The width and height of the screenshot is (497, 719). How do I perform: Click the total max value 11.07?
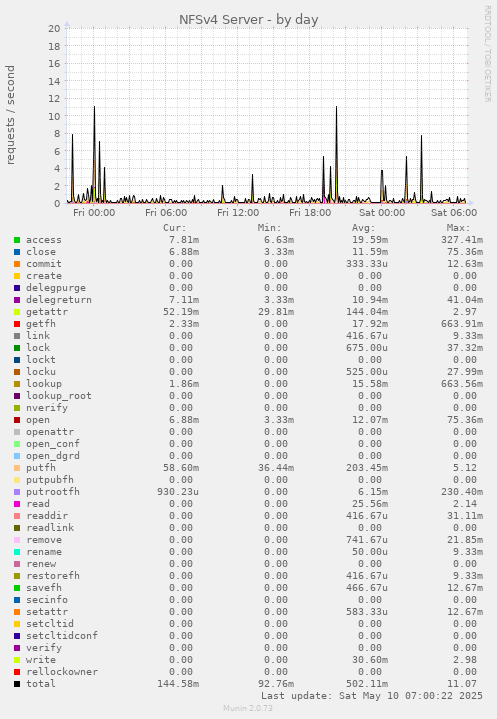coord(462,684)
